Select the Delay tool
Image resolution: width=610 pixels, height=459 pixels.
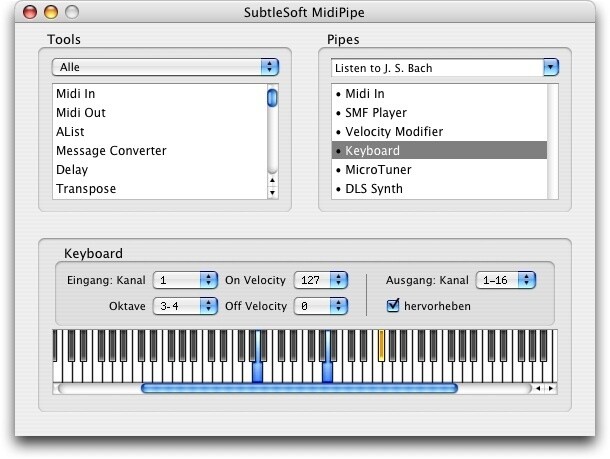tap(72, 170)
